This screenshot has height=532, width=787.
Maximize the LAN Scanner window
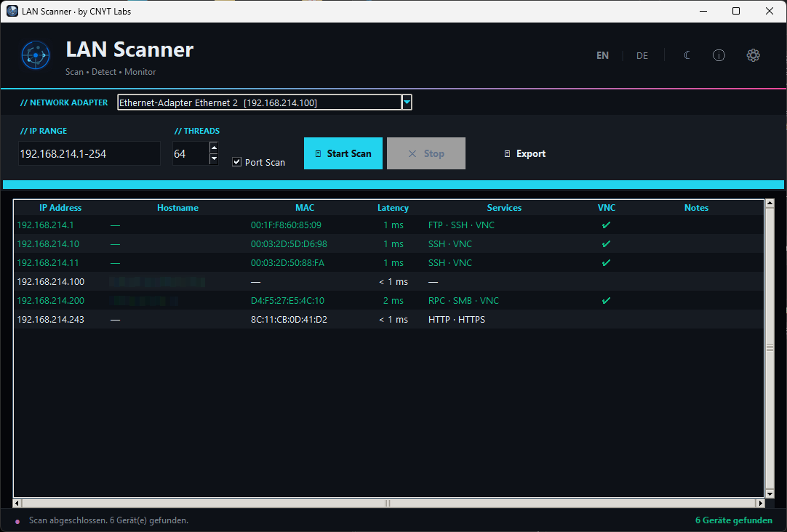point(736,11)
